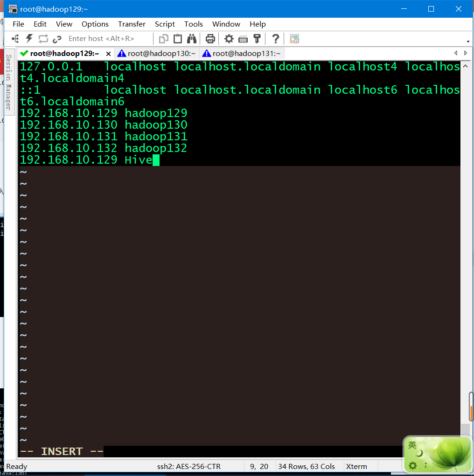Click the Reconnect chain-link icon
Viewport: 474px width, 476px height.
57,39
